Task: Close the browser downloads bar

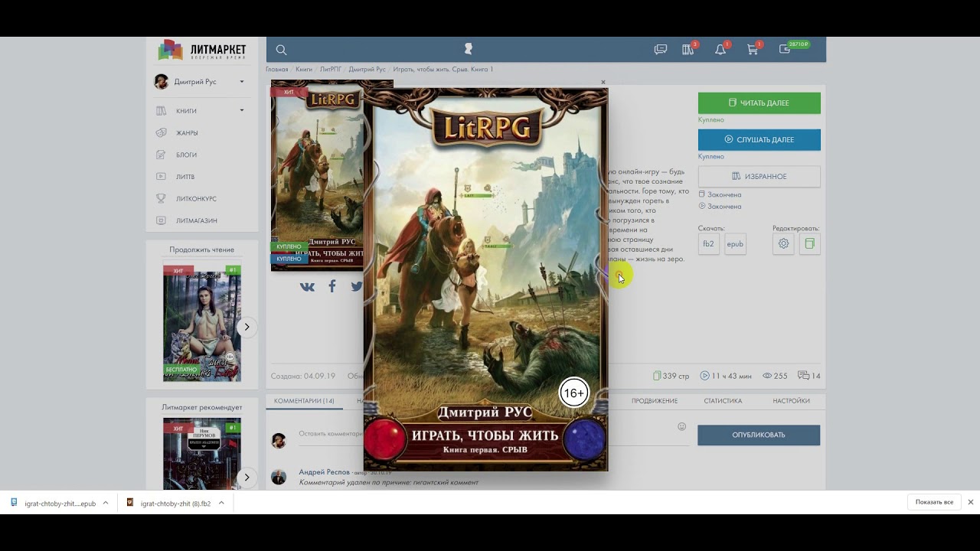Action: pyautogui.click(x=971, y=502)
